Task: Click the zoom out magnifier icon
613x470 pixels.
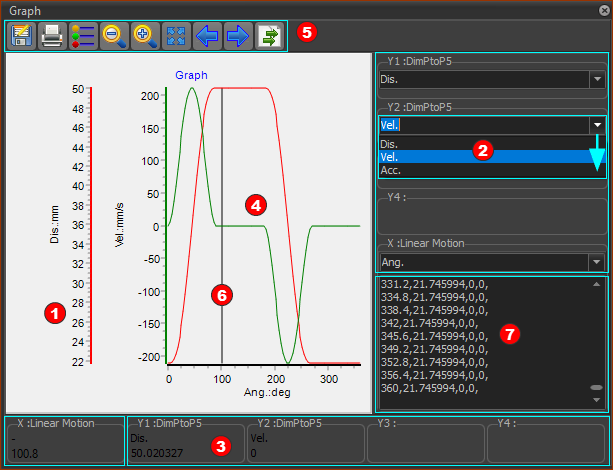Action: click(114, 36)
